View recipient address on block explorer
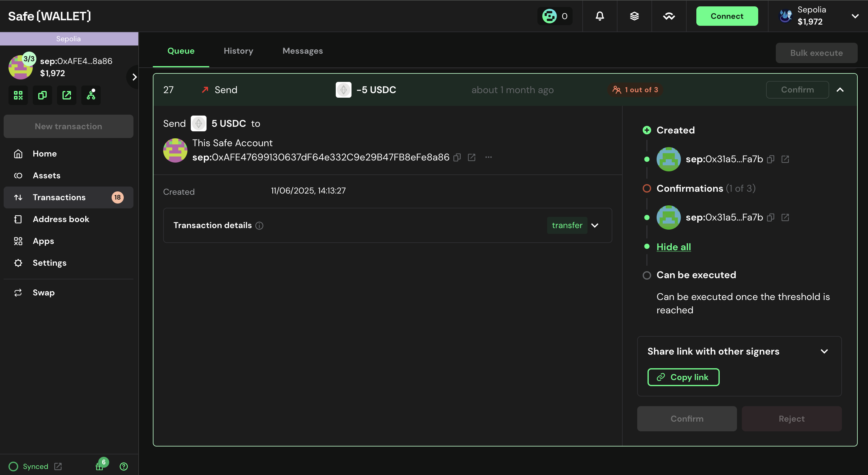Image resolution: width=868 pixels, height=475 pixels. (471, 157)
